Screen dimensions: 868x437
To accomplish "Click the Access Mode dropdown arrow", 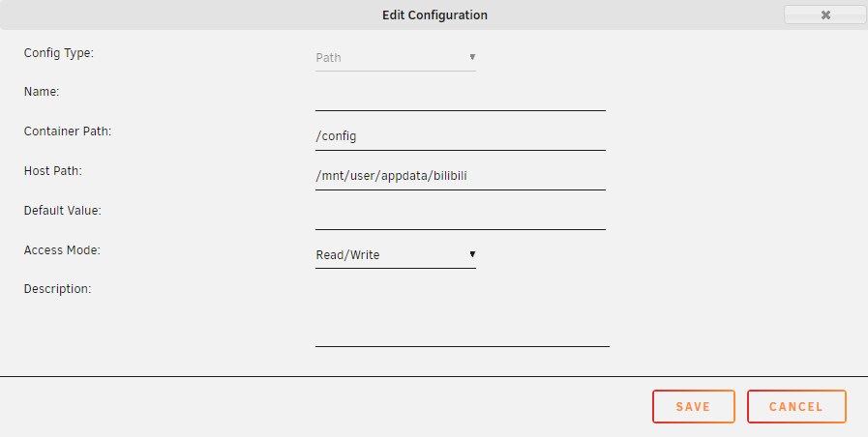I will tap(472, 254).
